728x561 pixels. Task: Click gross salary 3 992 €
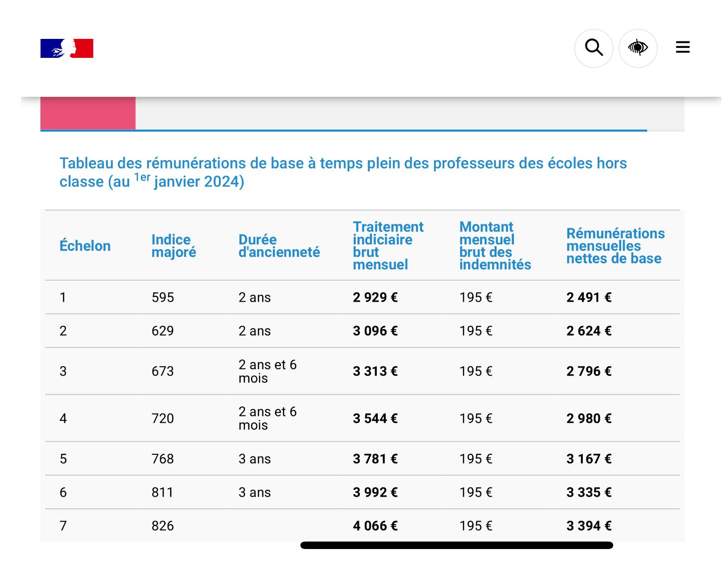[x=375, y=493]
